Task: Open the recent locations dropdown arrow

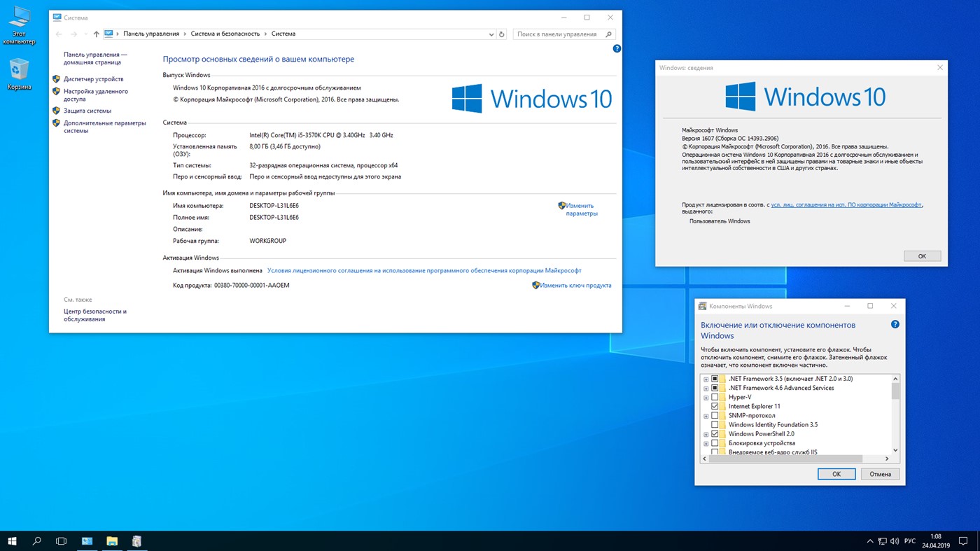Action: pyautogui.click(x=85, y=34)
